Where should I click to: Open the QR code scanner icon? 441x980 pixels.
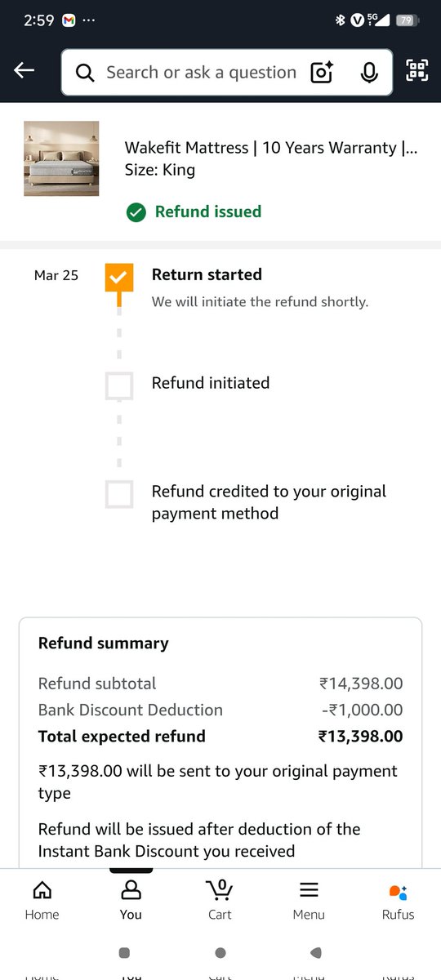[x=417, y=71]
